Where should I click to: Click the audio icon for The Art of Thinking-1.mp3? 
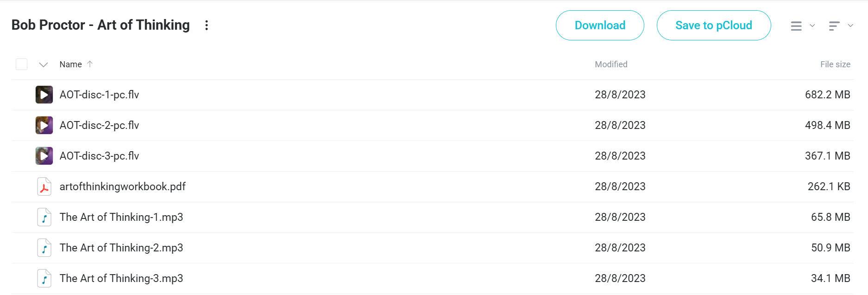point(44,217)
